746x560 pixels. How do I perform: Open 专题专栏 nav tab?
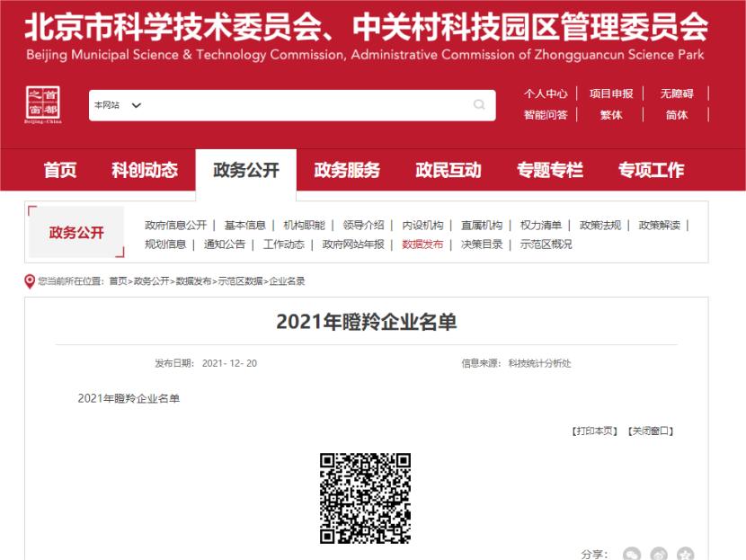coord(550,170)
